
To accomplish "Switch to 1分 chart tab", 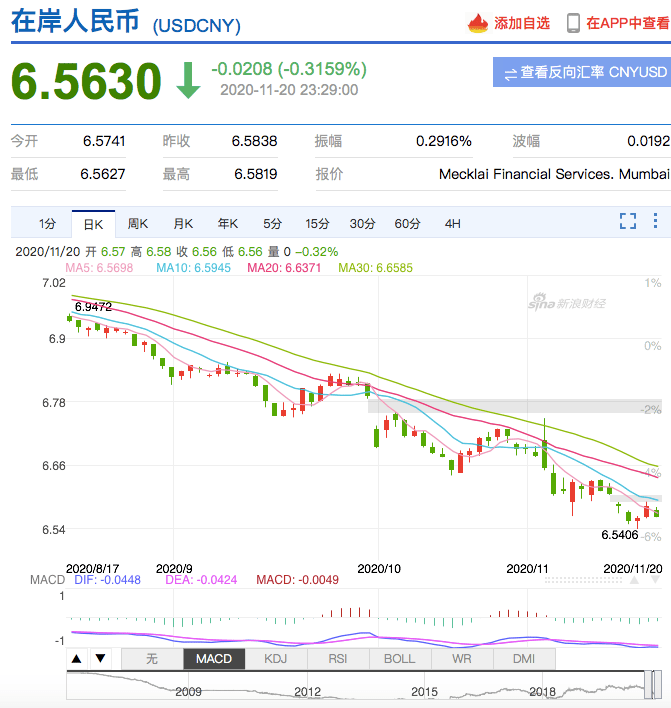I will 47,224.
